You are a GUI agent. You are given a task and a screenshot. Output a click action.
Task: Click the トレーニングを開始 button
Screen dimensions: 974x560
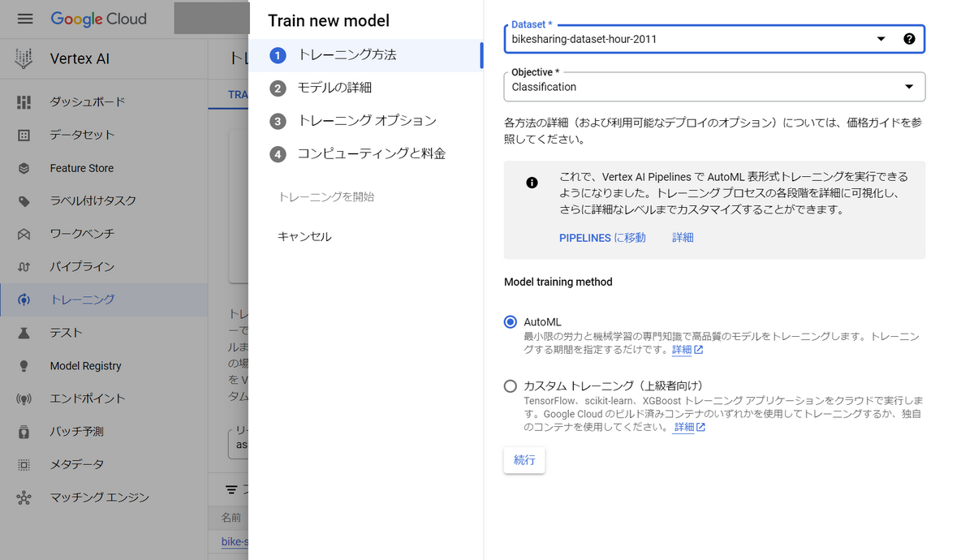326,197
